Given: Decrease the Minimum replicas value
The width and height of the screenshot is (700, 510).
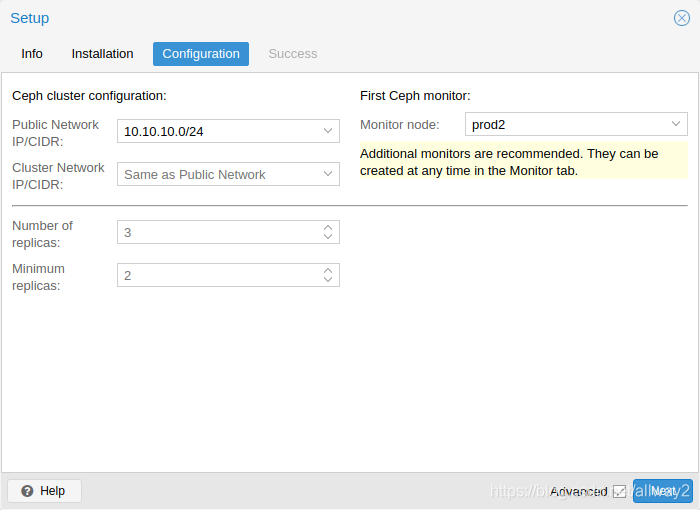Looking at the screenshot, I should (328, 280).
